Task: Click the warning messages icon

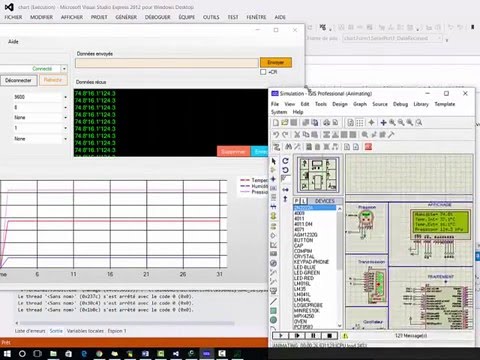Action: pyautogui.click(x=345, y=336)
